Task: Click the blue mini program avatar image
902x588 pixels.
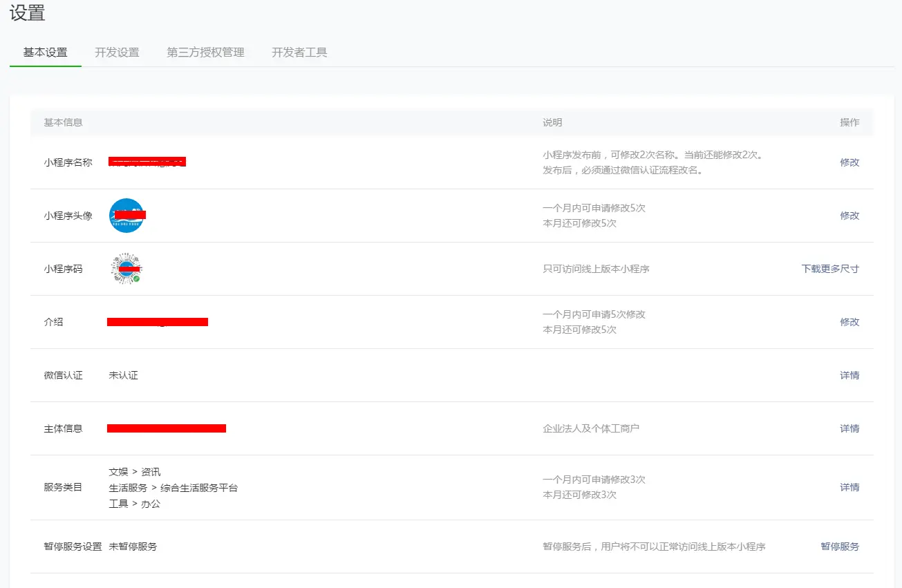Action: [x=126, y=216]
